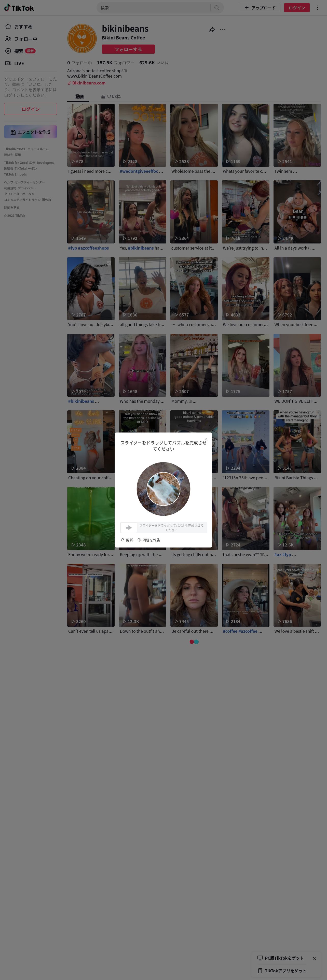Grab the captcha slider arrow handle
The width and height of the screenshot is (327, 980).
(129, 527)
